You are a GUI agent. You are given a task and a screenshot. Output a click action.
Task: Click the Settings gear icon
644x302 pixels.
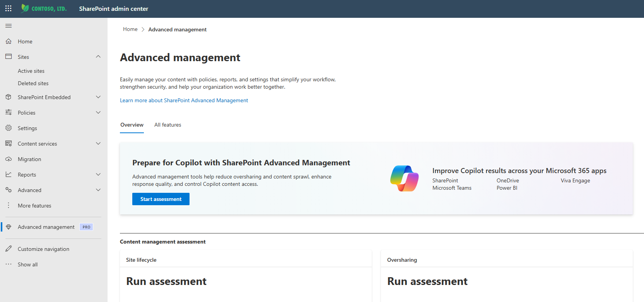coord(9,128)
